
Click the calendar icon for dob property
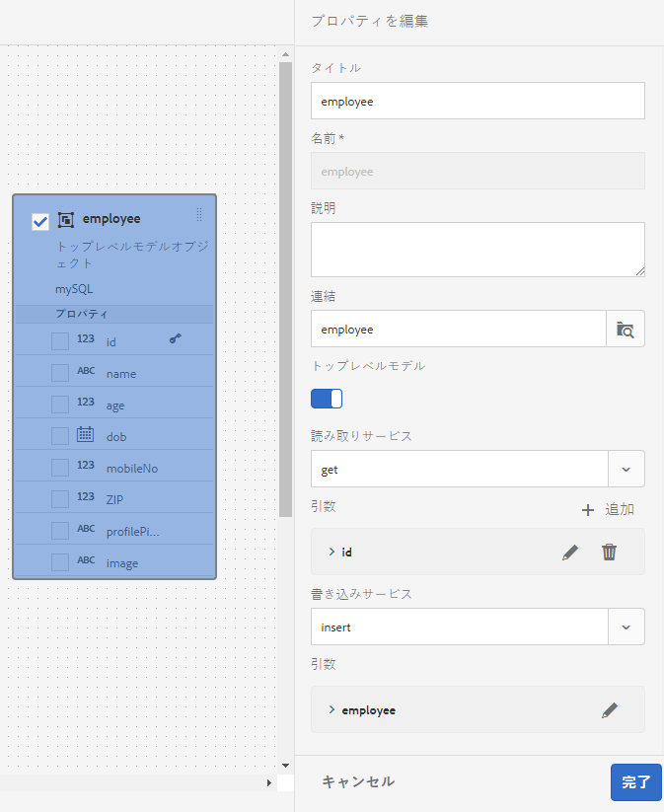[x=86, y=434]
